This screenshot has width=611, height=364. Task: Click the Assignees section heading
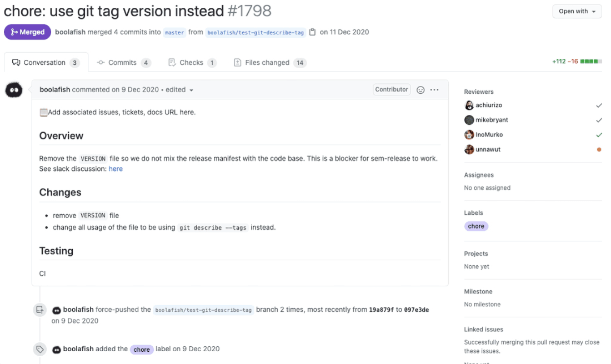point(478,175)
